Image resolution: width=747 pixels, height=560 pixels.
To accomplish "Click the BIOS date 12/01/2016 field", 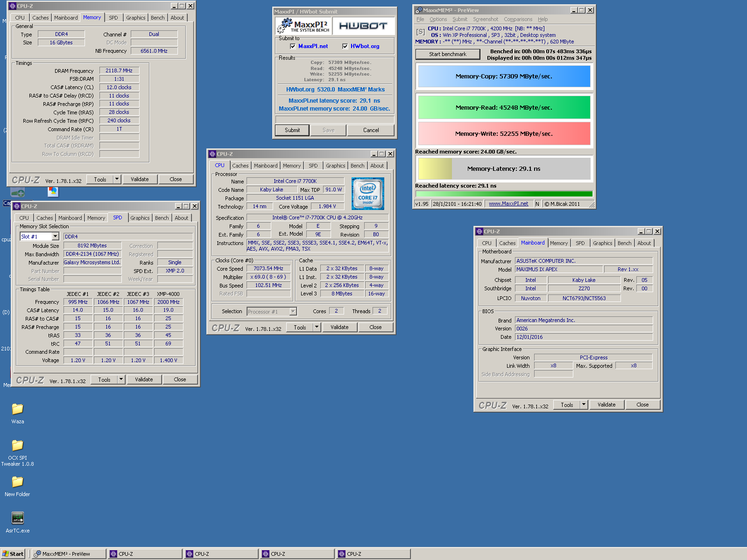I will (584, 337).
